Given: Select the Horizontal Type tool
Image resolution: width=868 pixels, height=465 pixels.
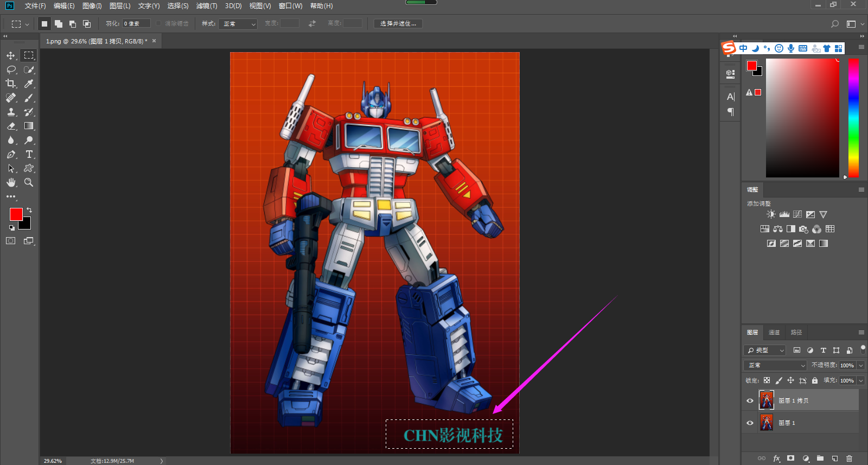Looking at the screenshot, I should 29,154.
